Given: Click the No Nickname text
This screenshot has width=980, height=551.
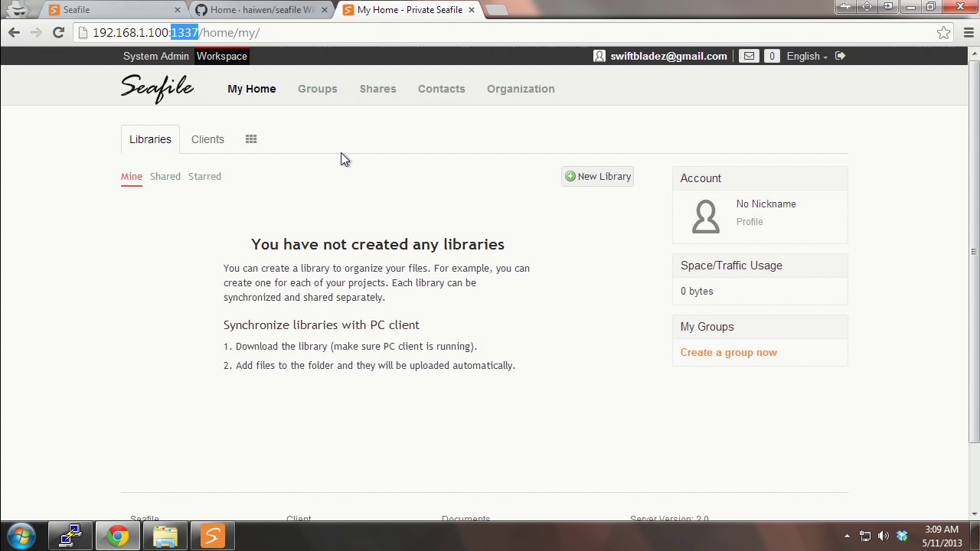Looking at the screenshot, I should [766, 204].
